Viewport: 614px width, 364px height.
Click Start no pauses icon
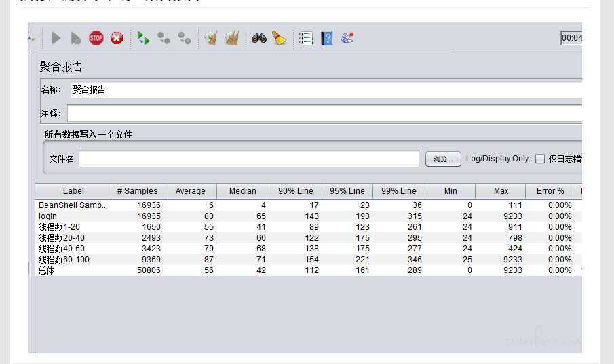(x=75, y=38)
